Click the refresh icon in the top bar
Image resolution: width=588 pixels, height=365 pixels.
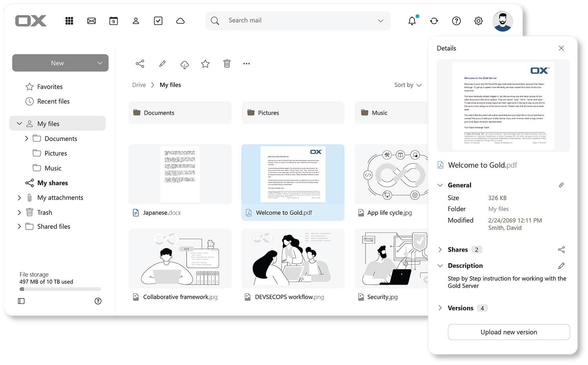coord(434,21)
